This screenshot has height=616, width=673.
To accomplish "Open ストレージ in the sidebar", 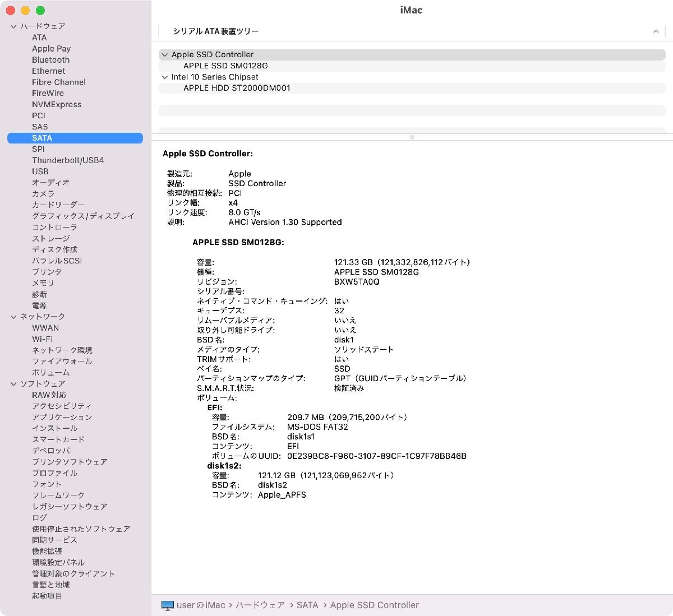I will point(50,238).
